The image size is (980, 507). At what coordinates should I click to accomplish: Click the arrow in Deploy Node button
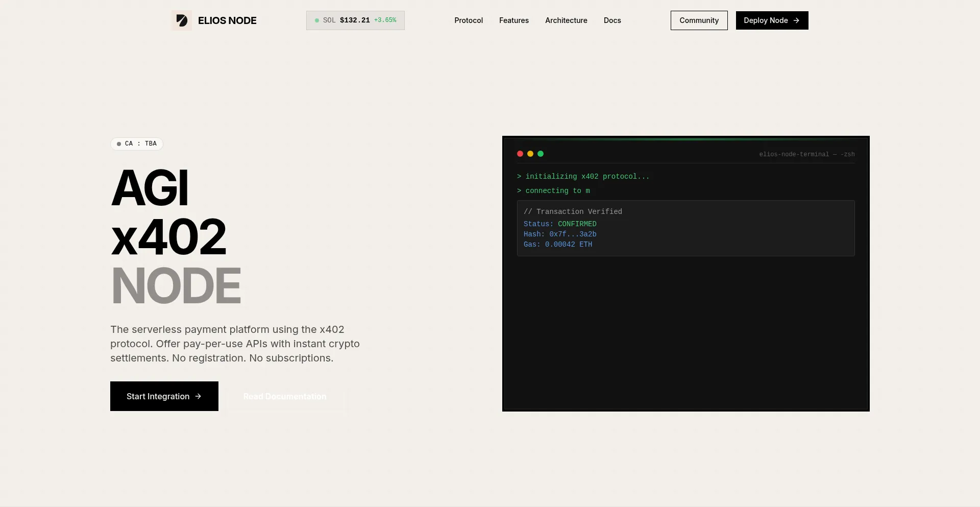click(796, 20)
